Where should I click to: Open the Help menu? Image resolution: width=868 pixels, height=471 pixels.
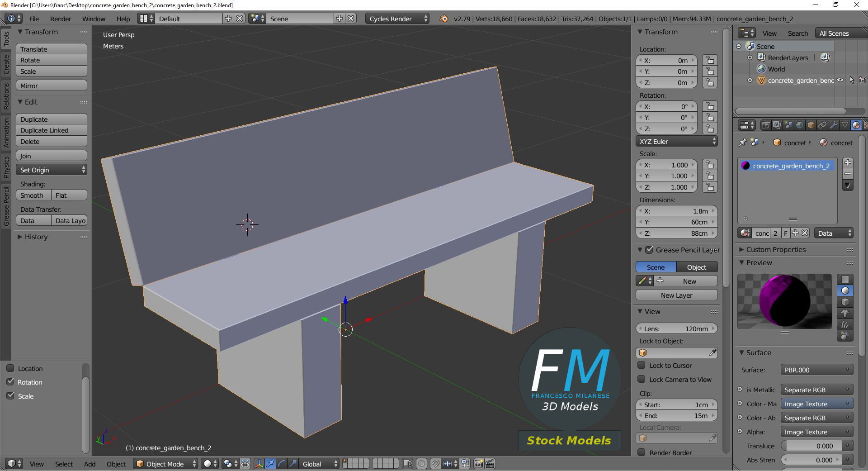123,19
